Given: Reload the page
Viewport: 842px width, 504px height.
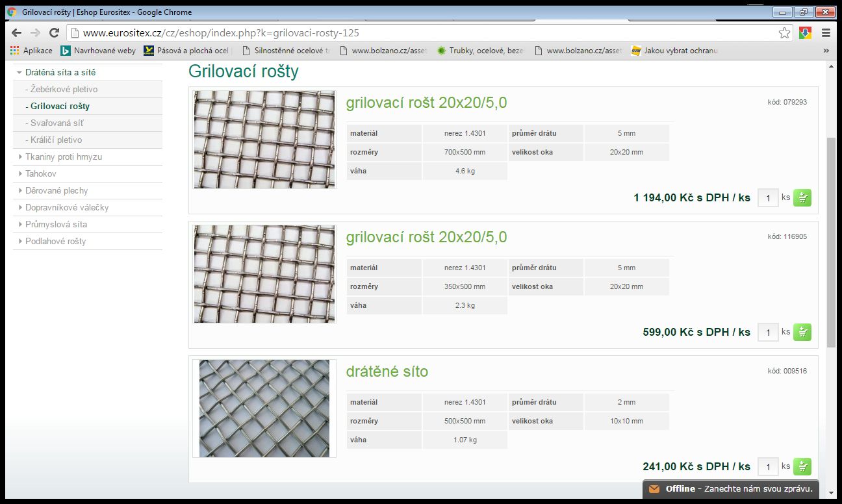Looking at the screenshot, I should pos(54,32).
